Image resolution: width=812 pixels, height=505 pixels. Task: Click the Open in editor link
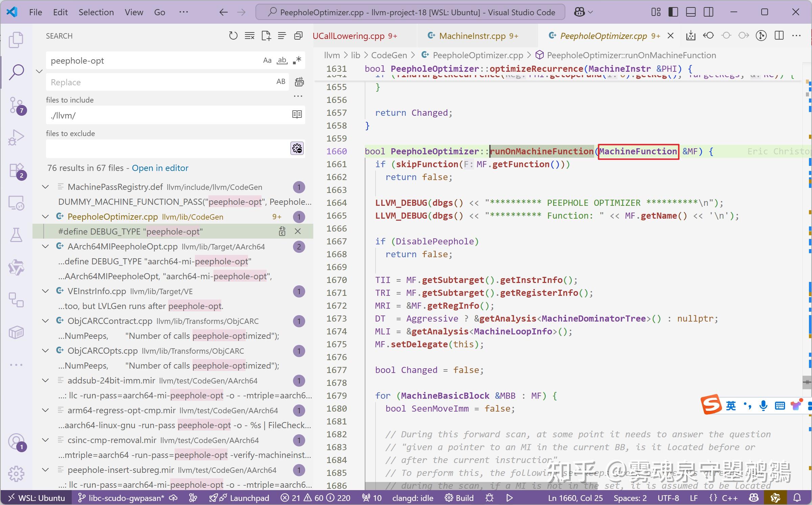160,168
